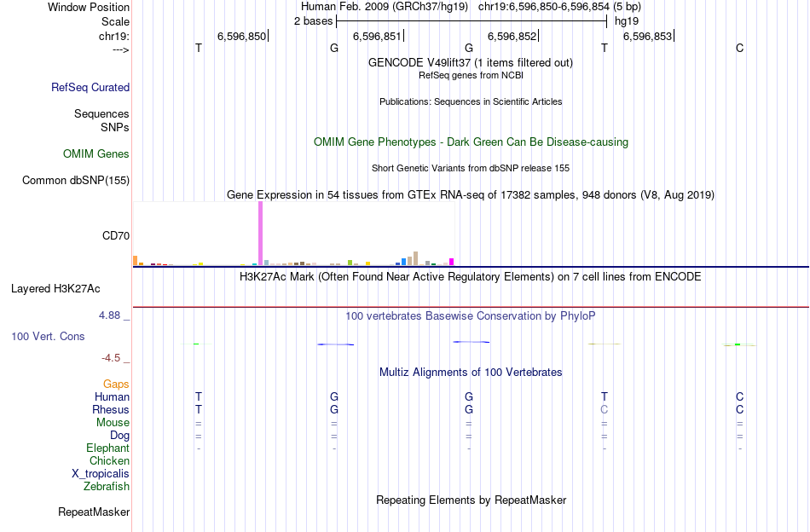Screen dimensions: 810x532
Task: Click Multiz Alignments of 100 Vertebrates title
Action: [471, 373]
